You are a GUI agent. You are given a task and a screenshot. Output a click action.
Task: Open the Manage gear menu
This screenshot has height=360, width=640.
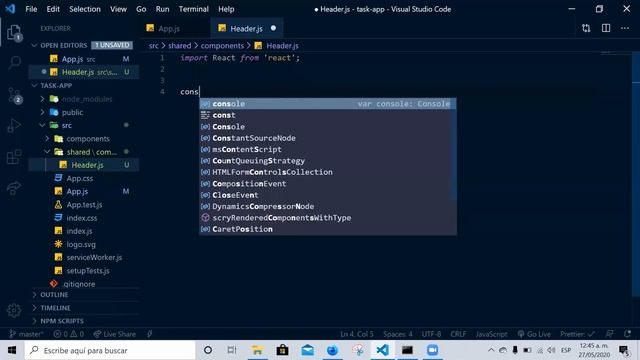[x=14, y=311]
